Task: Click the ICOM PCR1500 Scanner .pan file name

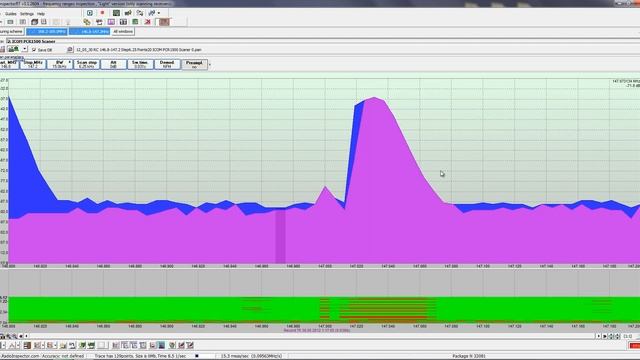Action: [139, 50]
